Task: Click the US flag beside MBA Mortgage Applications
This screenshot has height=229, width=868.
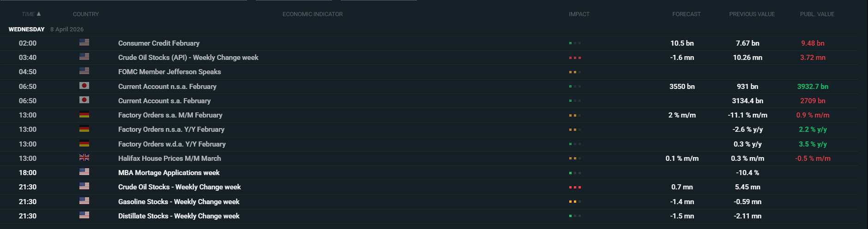Action: (x=84, y=172)
